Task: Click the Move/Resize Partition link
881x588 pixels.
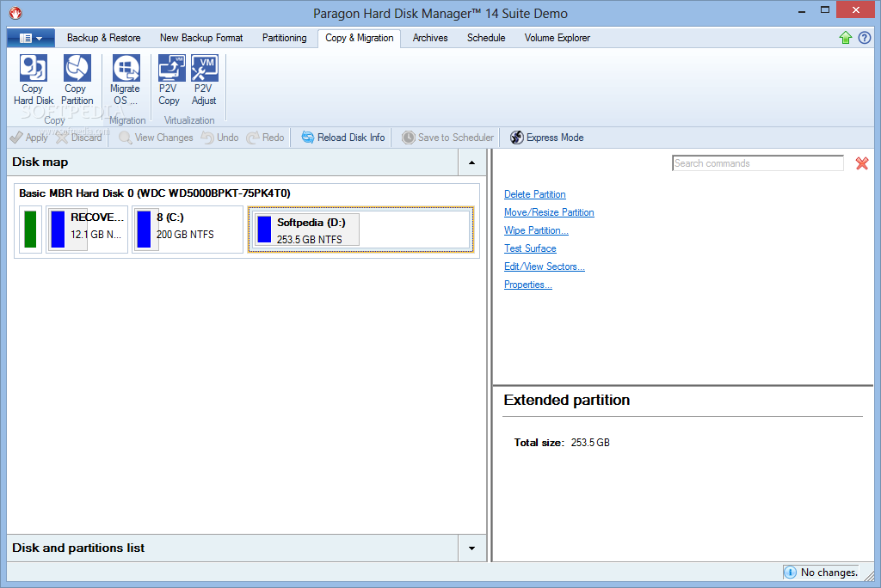Action: coord(549,212)
